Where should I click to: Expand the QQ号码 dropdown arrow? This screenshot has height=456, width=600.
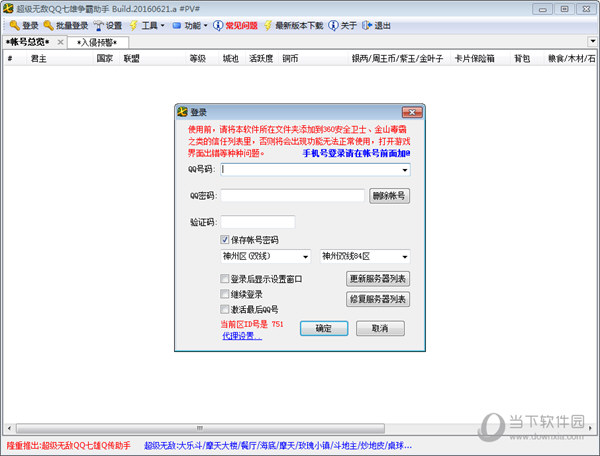tap(404, 170)
